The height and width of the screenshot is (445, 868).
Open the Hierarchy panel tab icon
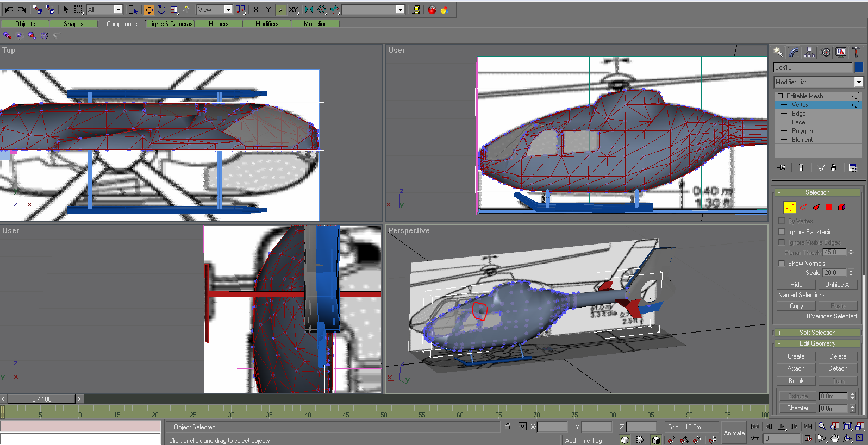point(809,52)
